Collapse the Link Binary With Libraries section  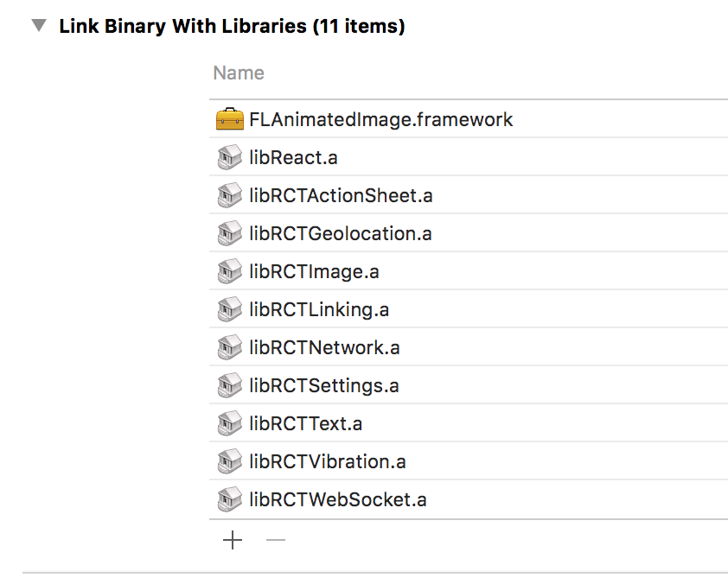pos(39,26)
